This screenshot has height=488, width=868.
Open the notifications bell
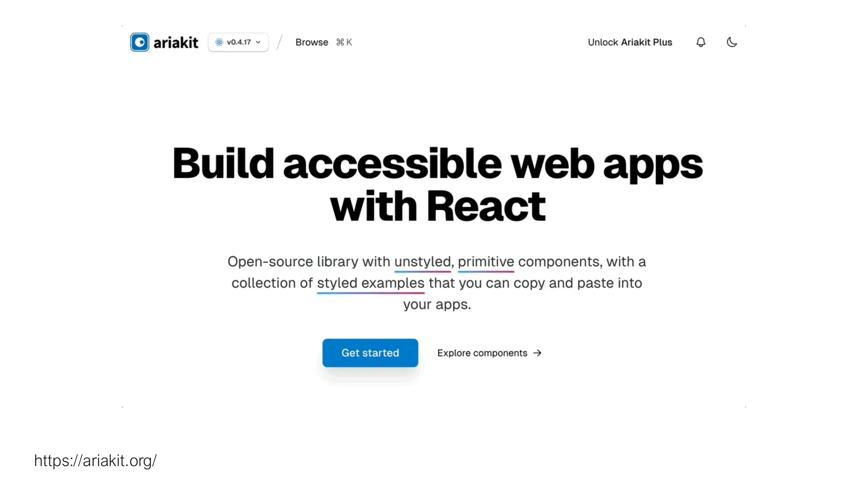point(701,42)
